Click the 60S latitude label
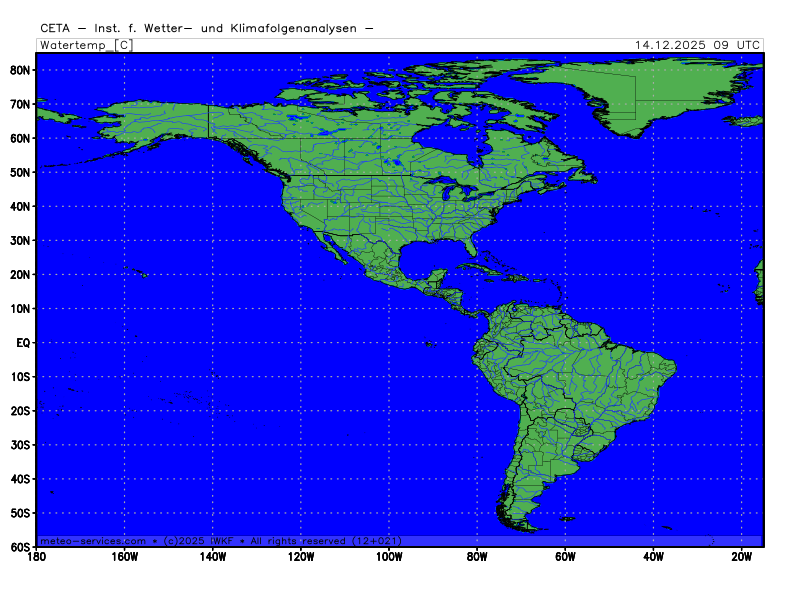Screen dimensions: 800x600 pos(20,547)
